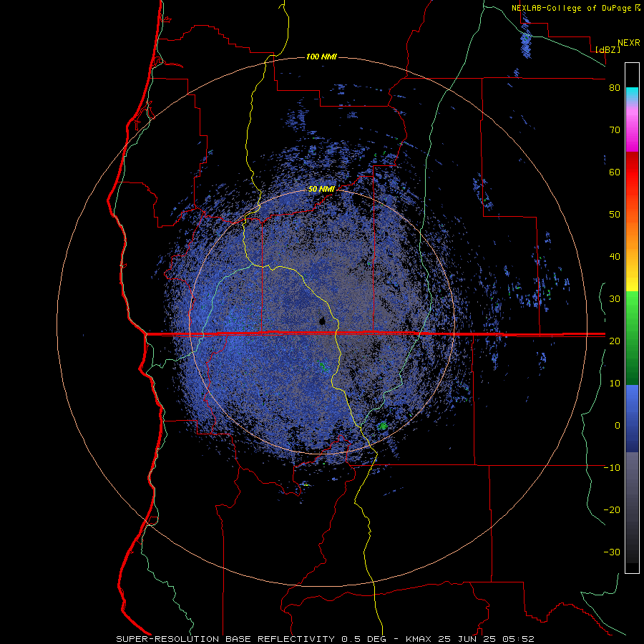Click the 40 value on the color scale
The image size is (644, 644).
[615, 257]
